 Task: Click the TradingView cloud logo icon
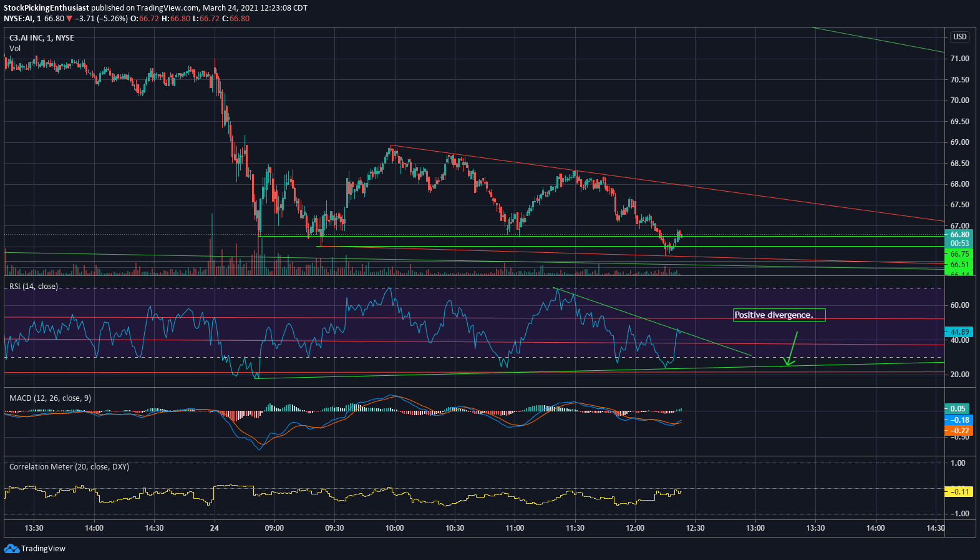[x=11, y=548]
